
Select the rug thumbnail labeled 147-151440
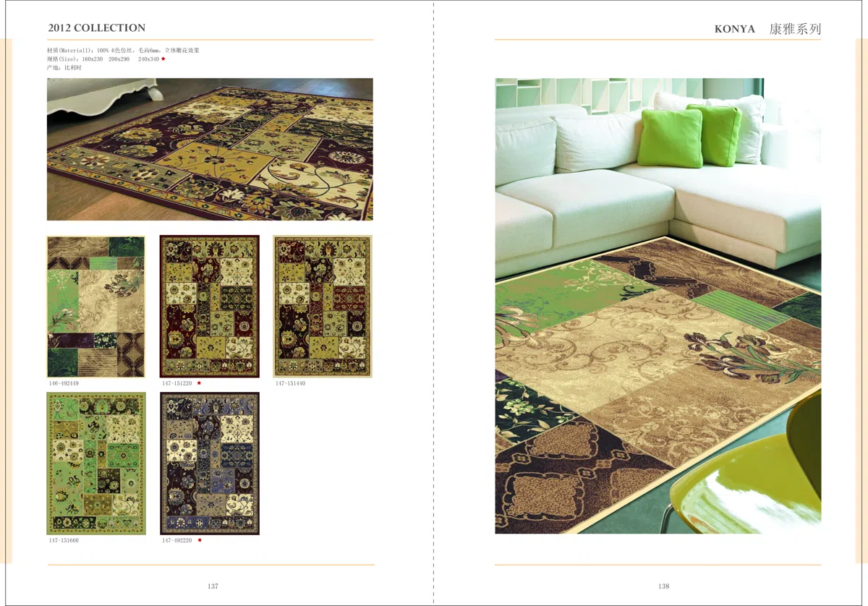pos(323,307)
